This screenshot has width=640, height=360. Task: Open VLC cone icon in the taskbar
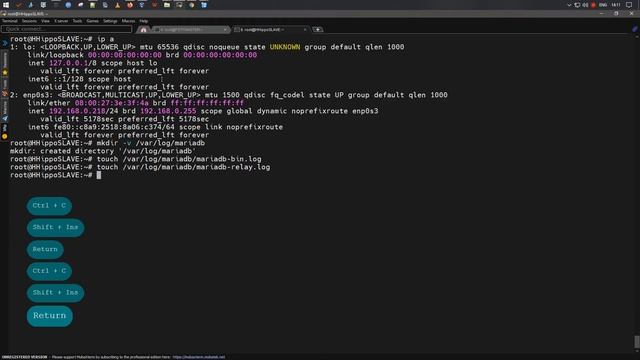click(x=118, y=5)
